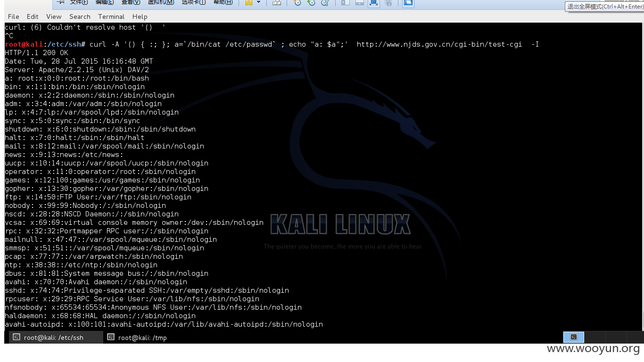Toggle the thumbnail bar icon
The image size is (644, 362).
point(360,3)
